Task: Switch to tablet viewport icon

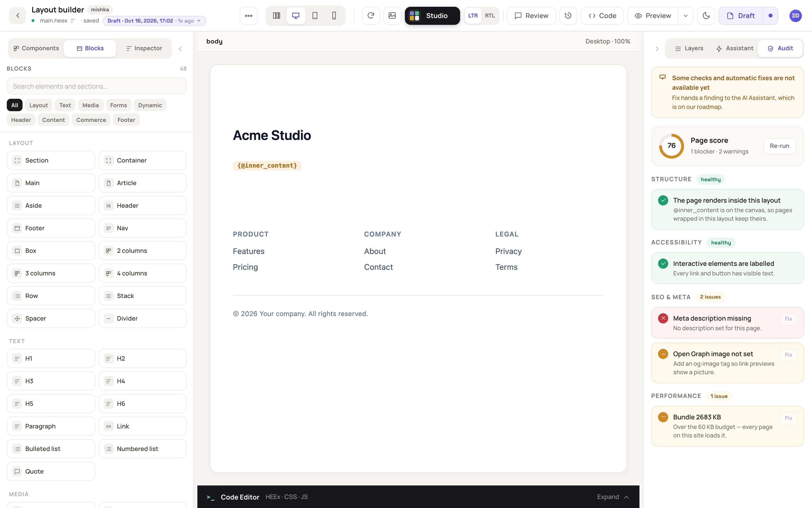Action: coord(315,16)
